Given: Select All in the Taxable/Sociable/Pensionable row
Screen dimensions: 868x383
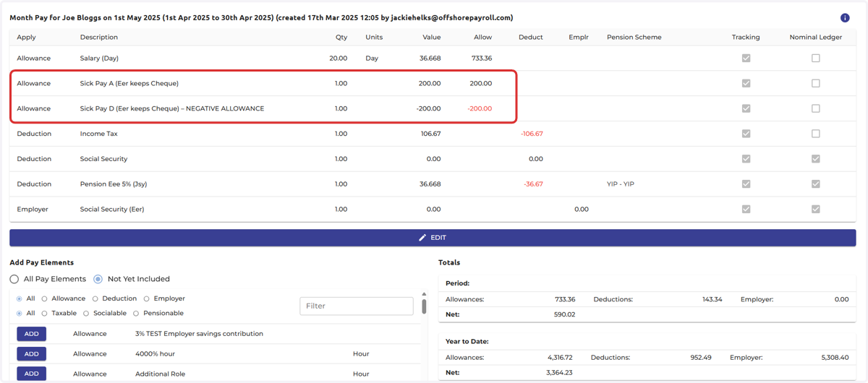Looking at the screenshot, I should point(20,314).
